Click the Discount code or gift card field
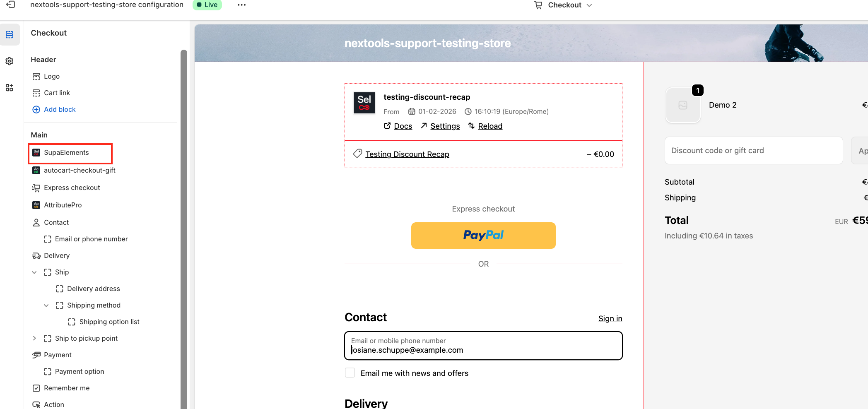This screenshot has width=868, height=409. [753, 151]
